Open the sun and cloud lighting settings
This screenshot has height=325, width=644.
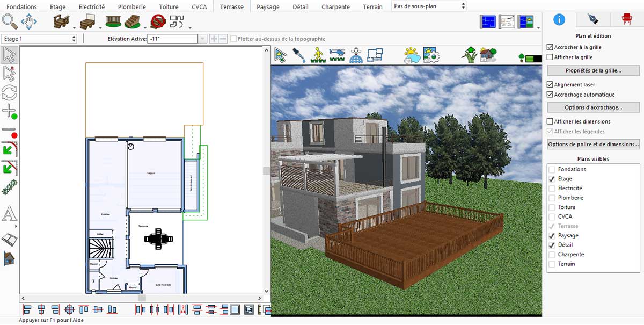[412, 55]
